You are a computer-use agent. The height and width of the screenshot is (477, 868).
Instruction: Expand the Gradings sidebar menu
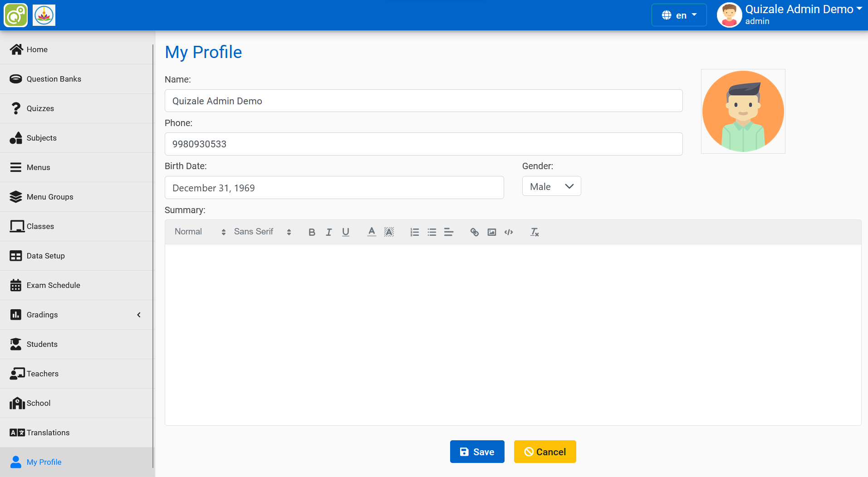click(x=76, y=315)
